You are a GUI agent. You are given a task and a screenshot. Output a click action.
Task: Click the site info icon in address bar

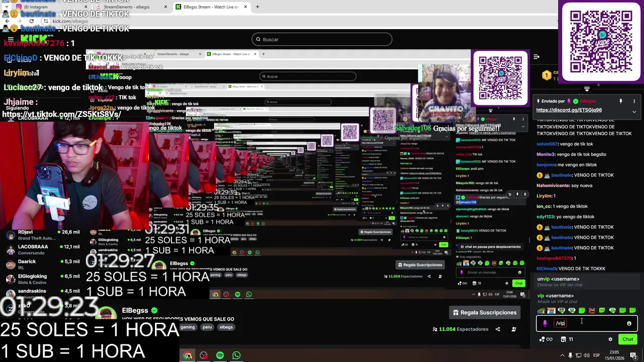(46, 21)
